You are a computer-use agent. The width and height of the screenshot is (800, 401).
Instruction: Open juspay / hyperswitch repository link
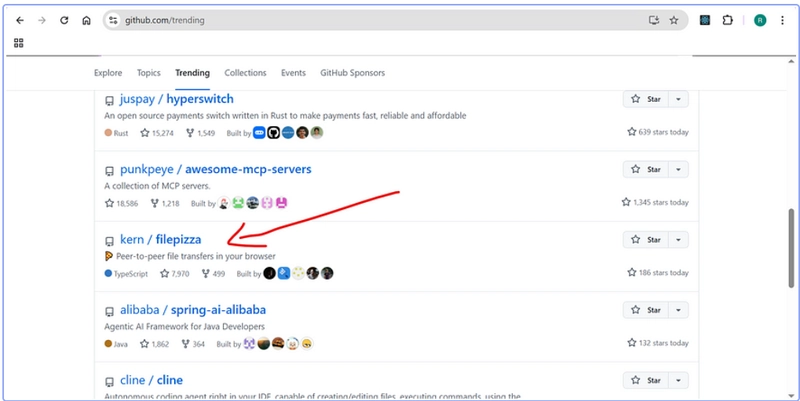click(177, 99)
